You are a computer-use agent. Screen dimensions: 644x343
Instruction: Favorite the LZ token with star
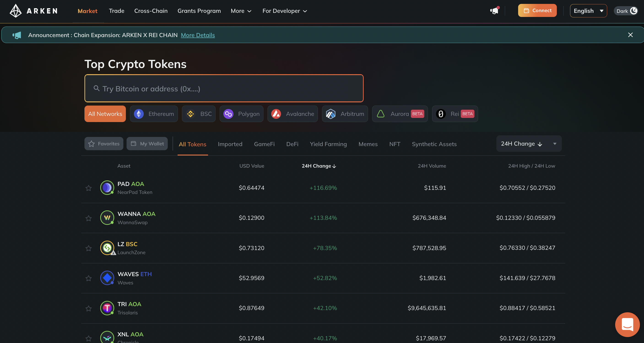point(89,248)
